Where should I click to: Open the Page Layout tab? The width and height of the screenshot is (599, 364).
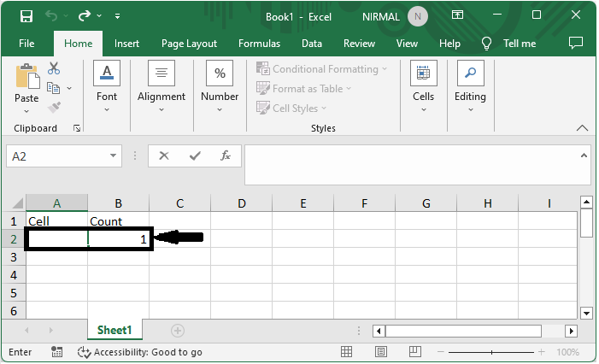point(189,44)
